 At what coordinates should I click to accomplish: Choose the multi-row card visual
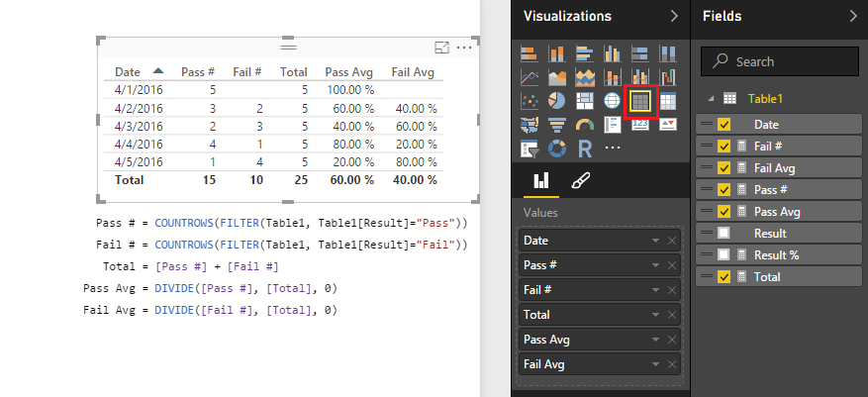coord(613,125)
